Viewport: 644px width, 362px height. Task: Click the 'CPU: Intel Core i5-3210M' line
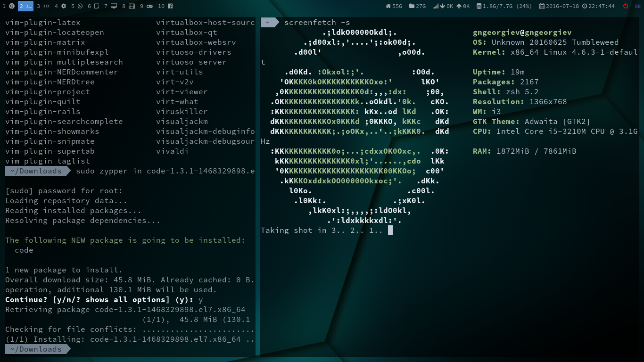click(555, 132)
